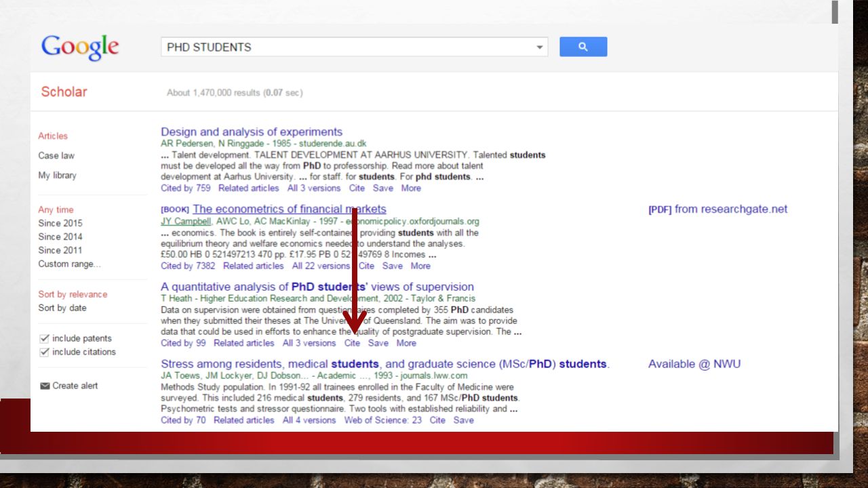This screenshot has width=868, height=488.
Task: Click Cite under Stress among residents result
Action: click(437, 420)
